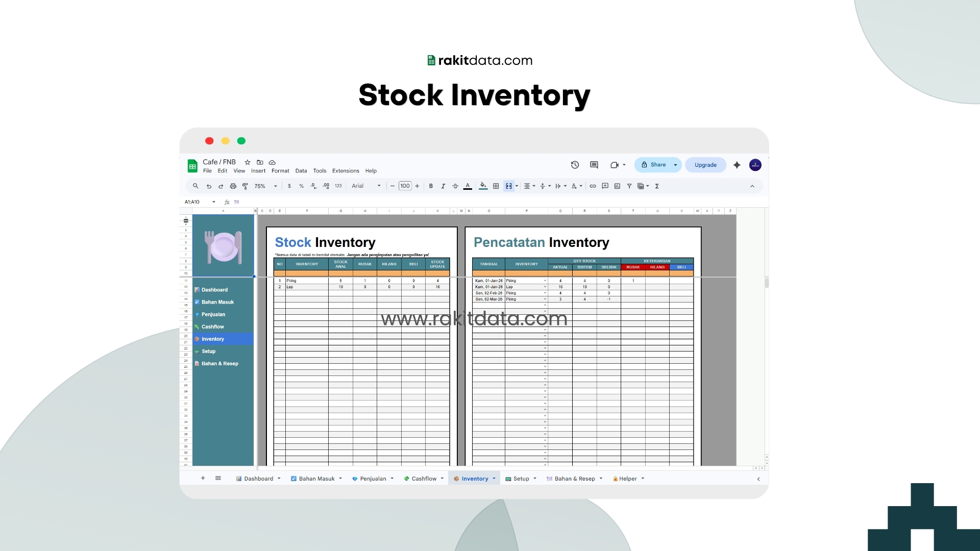Click Bahan Masuk in the sidebar
The height and width of the screenshot is (551, 980).
click(217, 302)
